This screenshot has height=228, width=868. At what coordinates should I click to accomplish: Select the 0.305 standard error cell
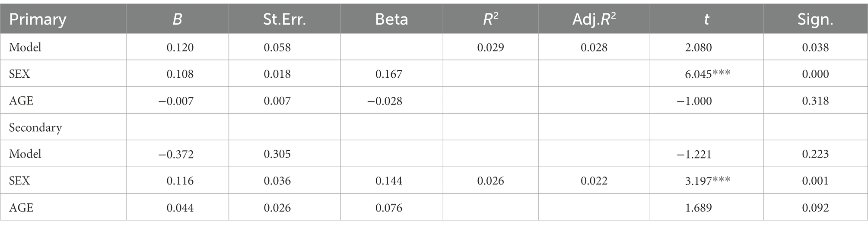point(277,154)
